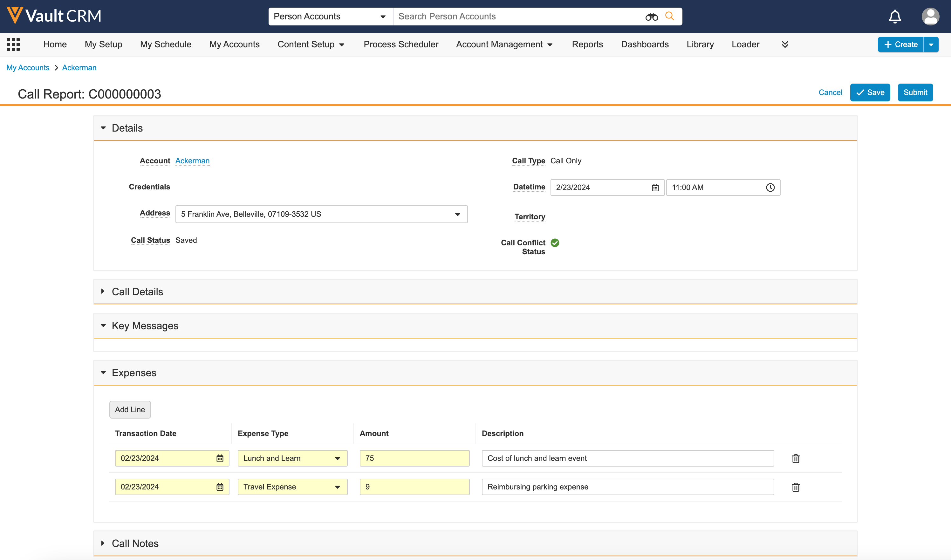Click the Submit button
Image resolution: width=951 pixels, height=560 pixels.
tap(915, 92)
